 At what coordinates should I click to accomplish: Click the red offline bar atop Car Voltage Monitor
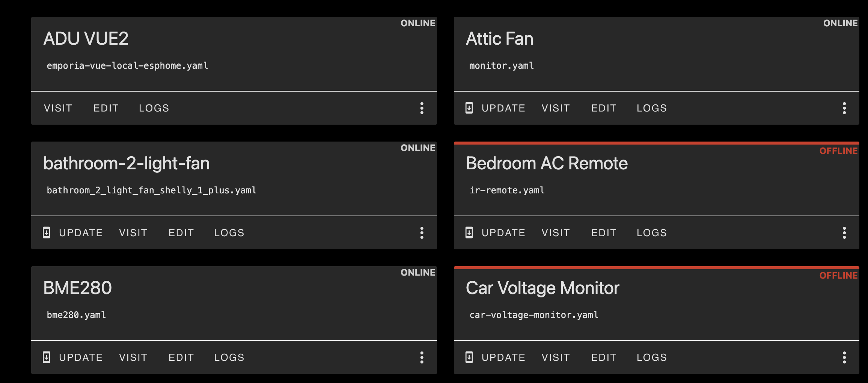click(x=656, y=268)
